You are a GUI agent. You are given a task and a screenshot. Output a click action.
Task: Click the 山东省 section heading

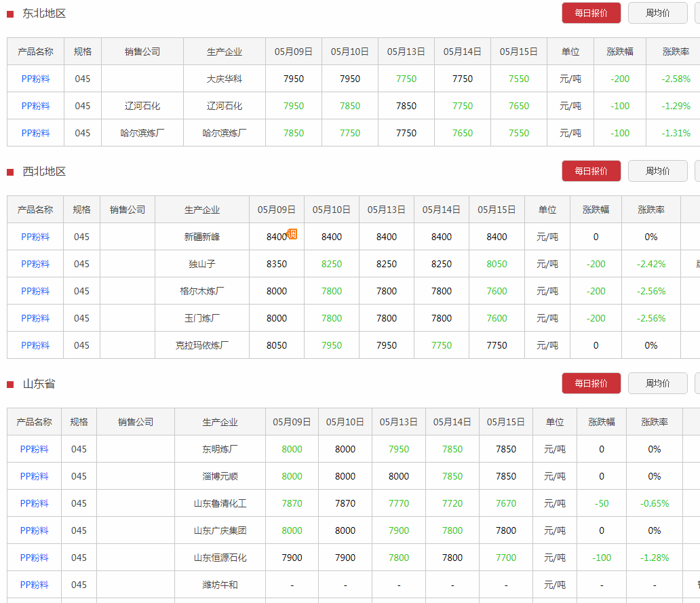coord(39,384)
